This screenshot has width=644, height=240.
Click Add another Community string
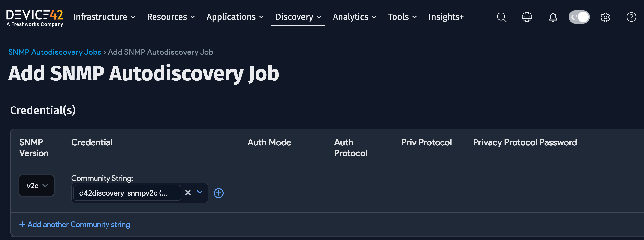tap(74, 224)
